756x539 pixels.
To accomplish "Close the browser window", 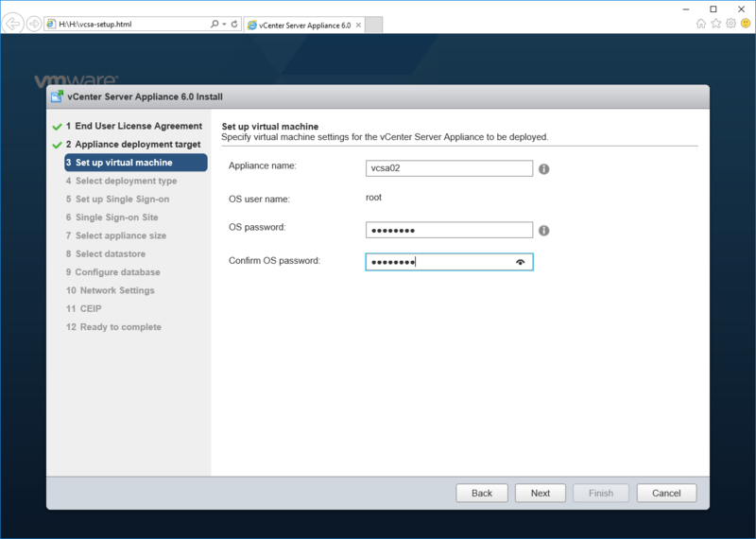I will [742, 9].
